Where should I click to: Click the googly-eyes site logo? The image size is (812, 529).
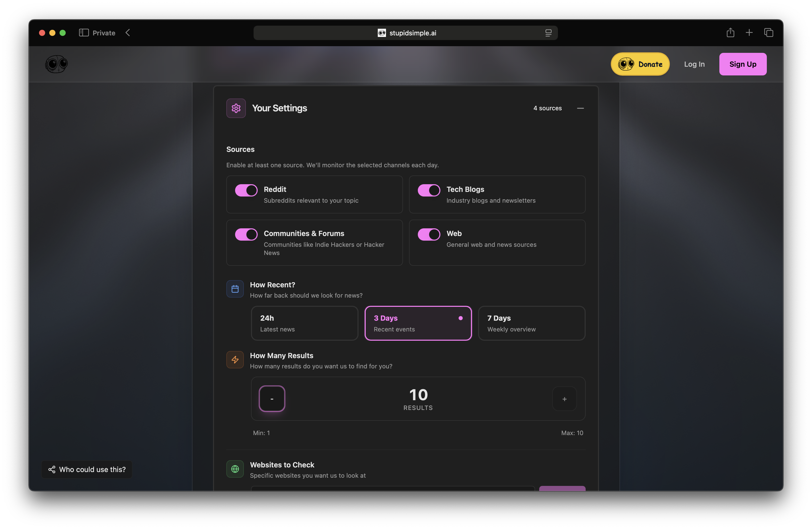click(56, 64)
